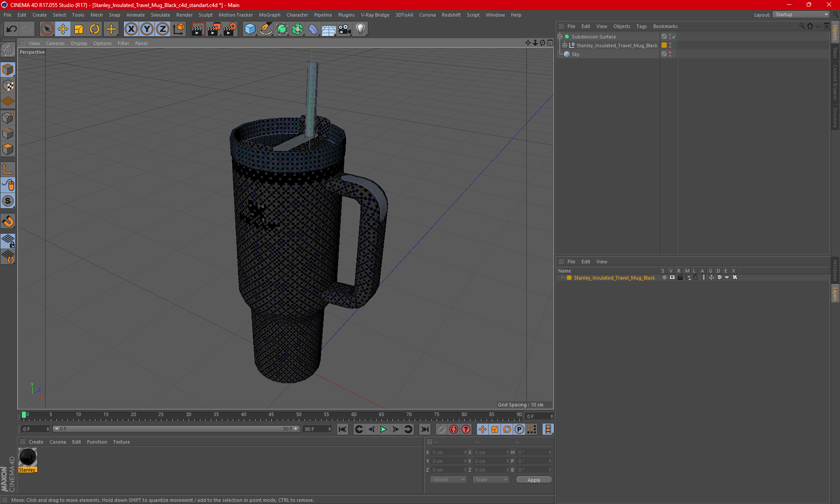Open the Scale mode dropdown

pyautogui.click(x=491, y=480)
